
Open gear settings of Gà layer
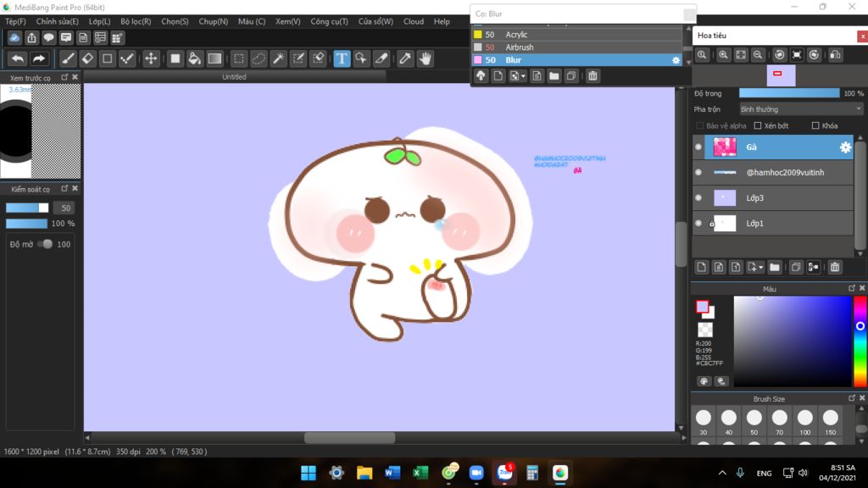click(845, 147)
